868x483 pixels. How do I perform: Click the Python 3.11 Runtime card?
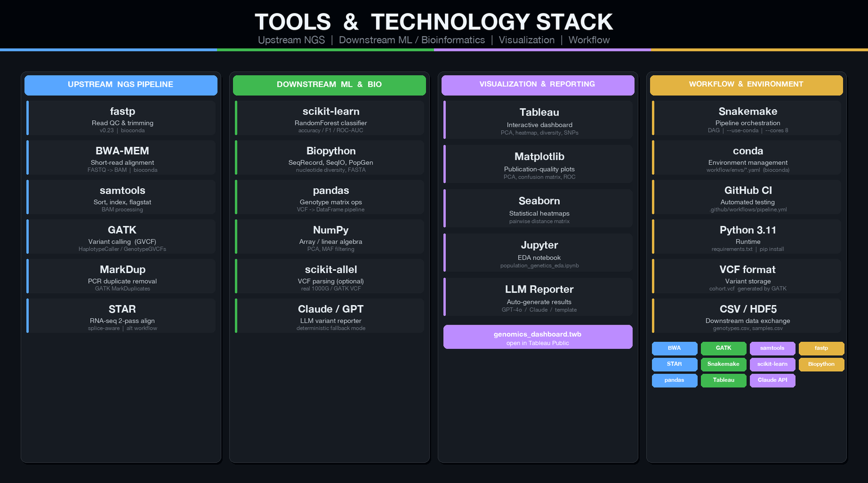coord(746,237)
